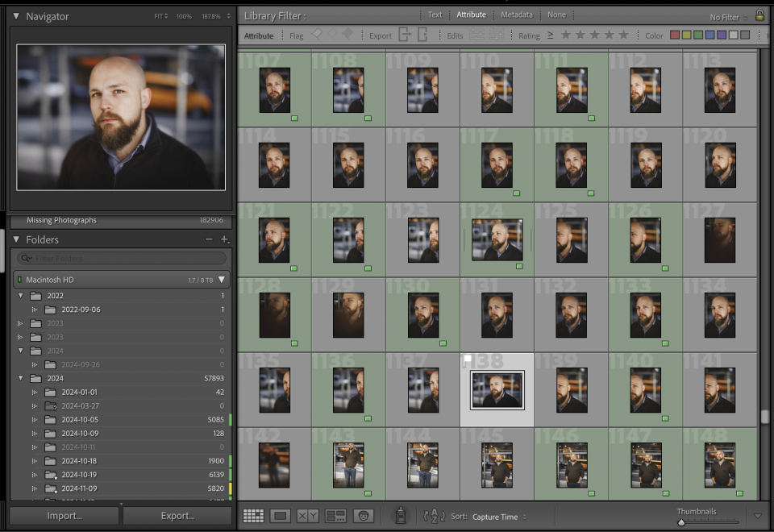Screen dimensions: 774x532
Task: Reverse sort direction with the A-Z icon
Action: click(x=433, y=516)
